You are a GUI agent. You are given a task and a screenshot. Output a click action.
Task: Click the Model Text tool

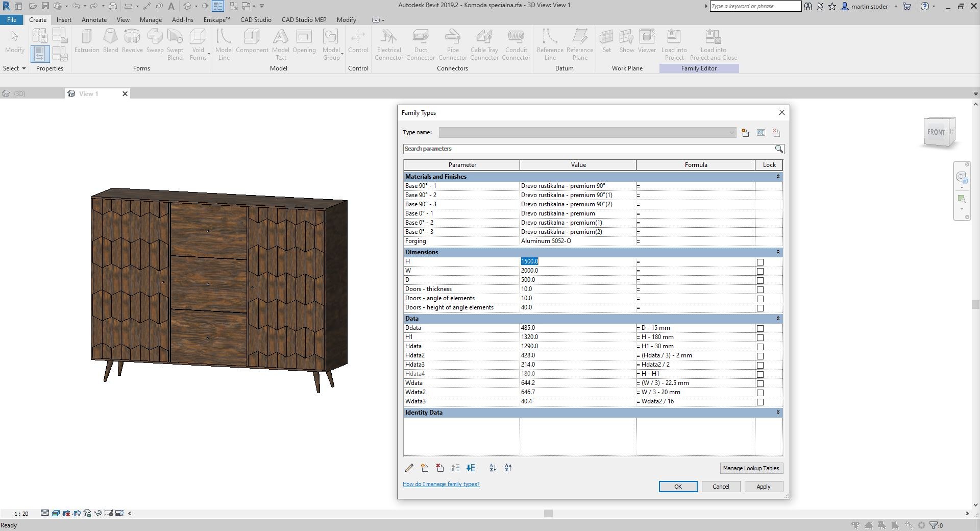coord(281,44)
